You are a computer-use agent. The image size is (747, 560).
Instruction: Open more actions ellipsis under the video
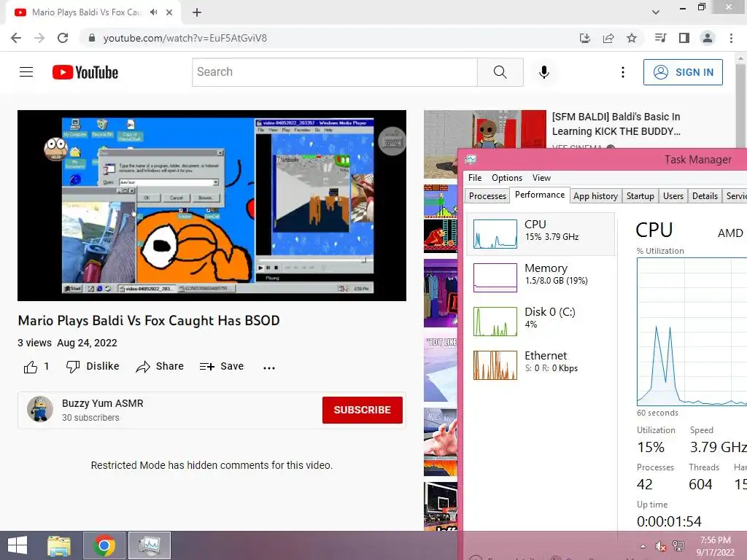(269, 367)
